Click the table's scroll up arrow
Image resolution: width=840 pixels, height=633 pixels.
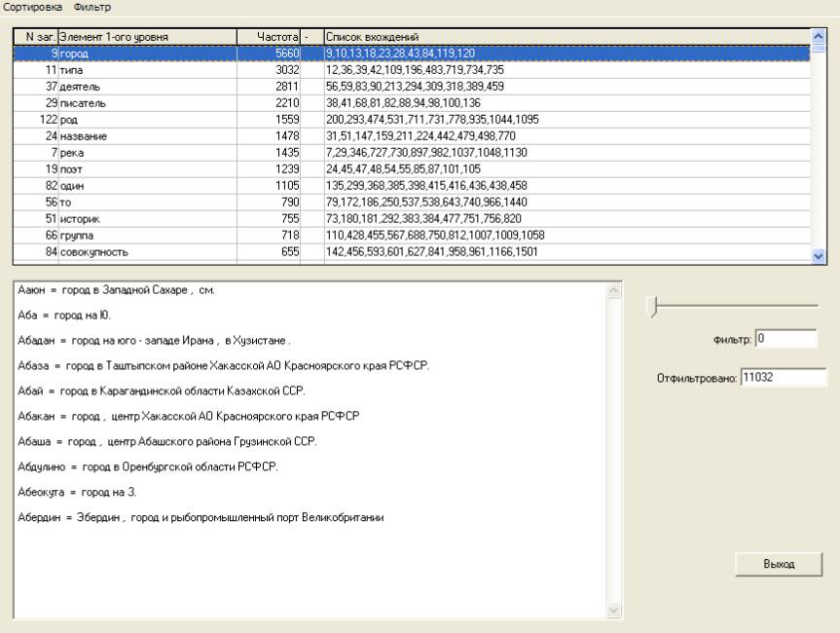[818, 36]
